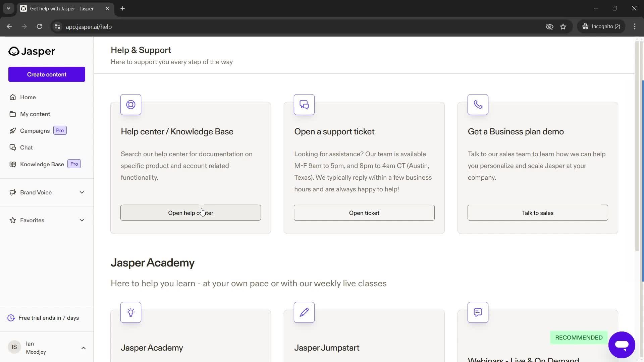The height and width of the screenshot is (362, 644).
Task: Click the Chat sidebar icon
Action: coord(12,147)
